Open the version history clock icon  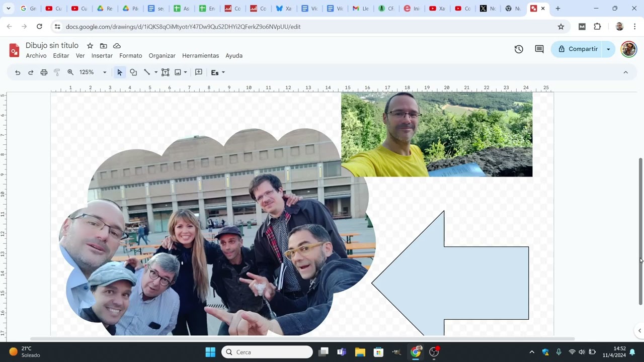pyautogui.click(x=519, y=49)
